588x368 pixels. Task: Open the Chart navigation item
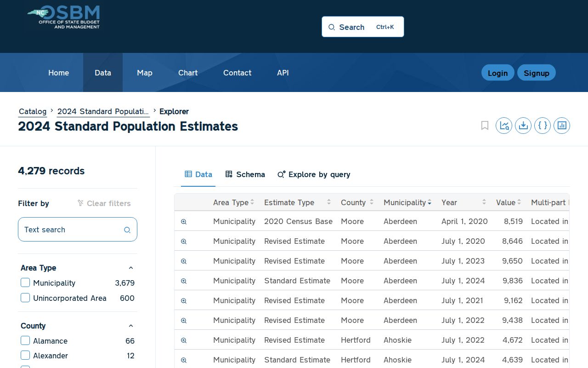click(x=188, y=73)
